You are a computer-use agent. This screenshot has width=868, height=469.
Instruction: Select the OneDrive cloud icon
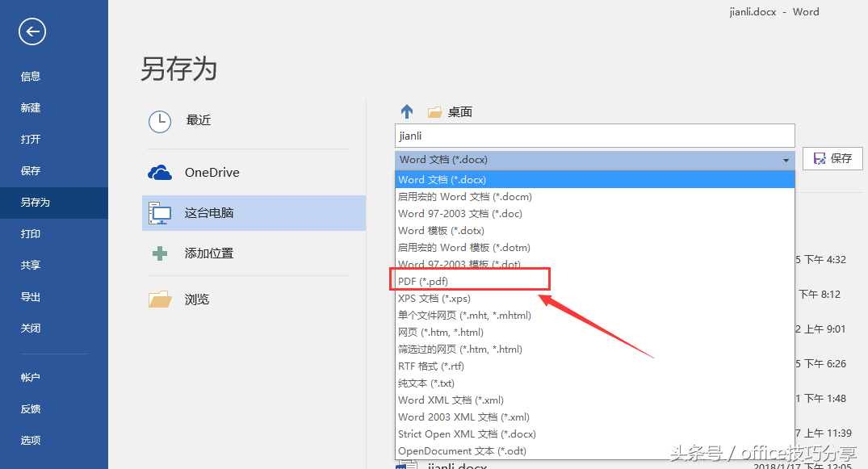(160, 173)
